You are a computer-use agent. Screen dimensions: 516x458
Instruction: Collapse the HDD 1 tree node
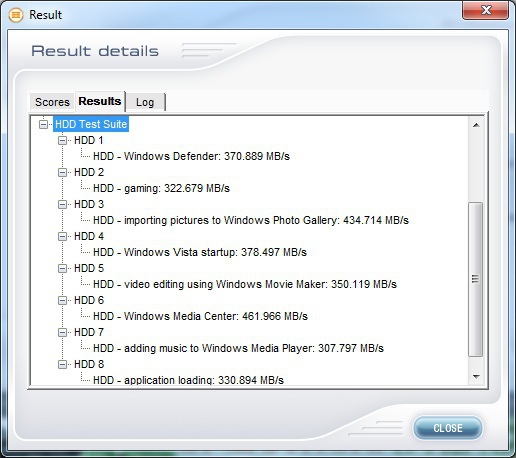[62, 140]
